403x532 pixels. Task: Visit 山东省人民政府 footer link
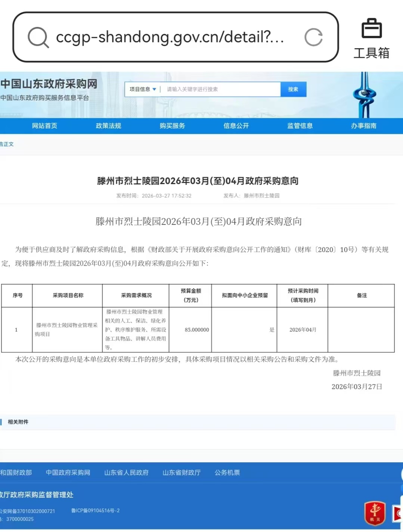point(126,473)
